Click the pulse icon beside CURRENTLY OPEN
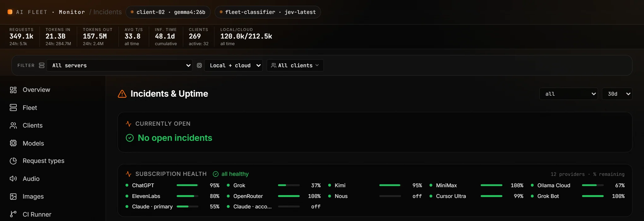Viewport: 644px width, 221px height. tap(128, 124)
